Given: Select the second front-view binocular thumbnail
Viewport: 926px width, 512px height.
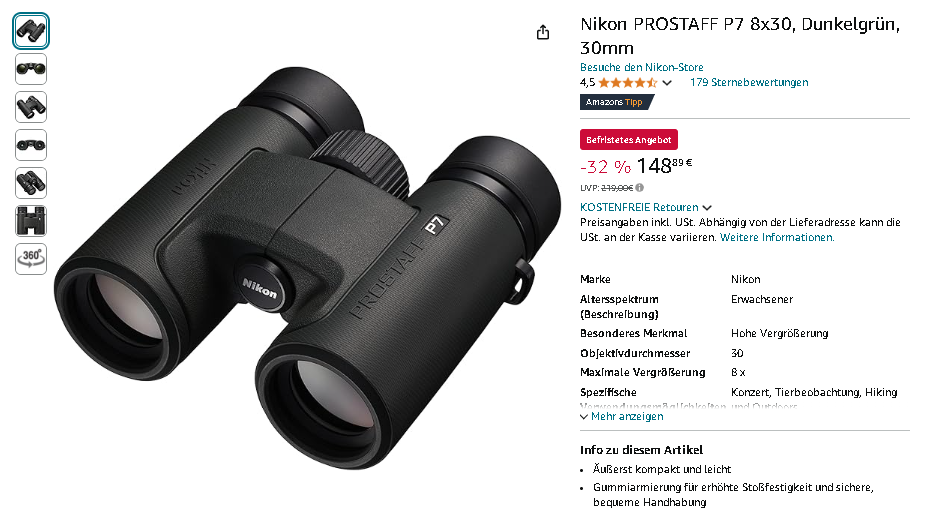Looking at the screenshot, I should [x=31, y=69].
